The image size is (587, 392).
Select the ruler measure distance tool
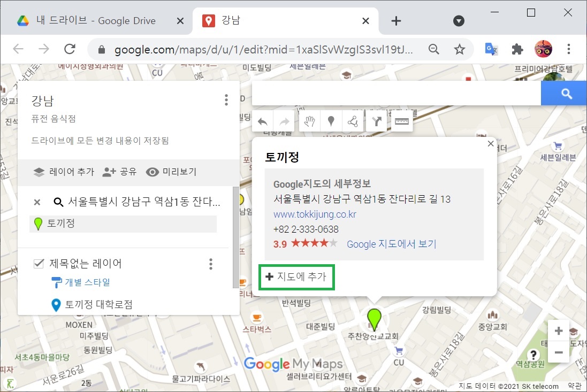(x=402, y=121)
